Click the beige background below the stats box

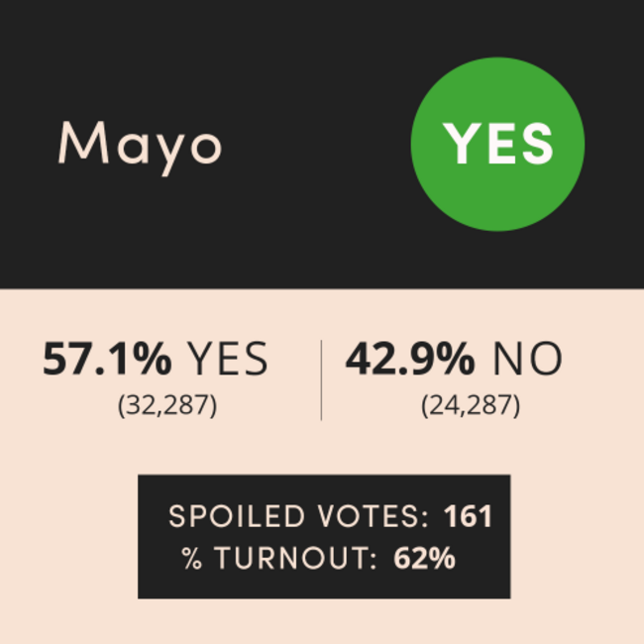coord(322,621)
